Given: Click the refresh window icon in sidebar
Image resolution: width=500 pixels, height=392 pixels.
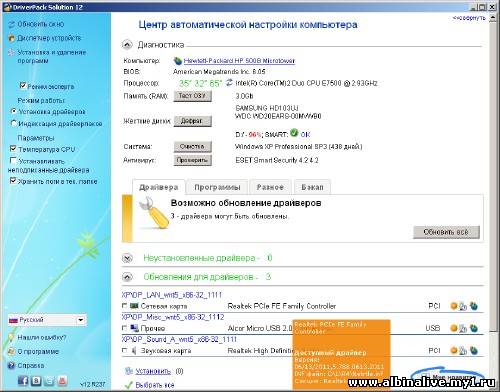Looking at the screenshot, I should pos(12,24).
